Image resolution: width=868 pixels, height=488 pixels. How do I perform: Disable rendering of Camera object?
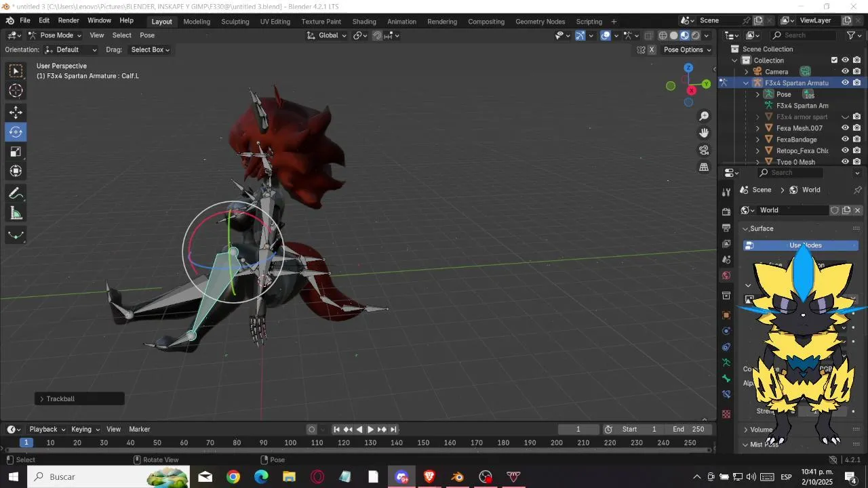[856, 72]
